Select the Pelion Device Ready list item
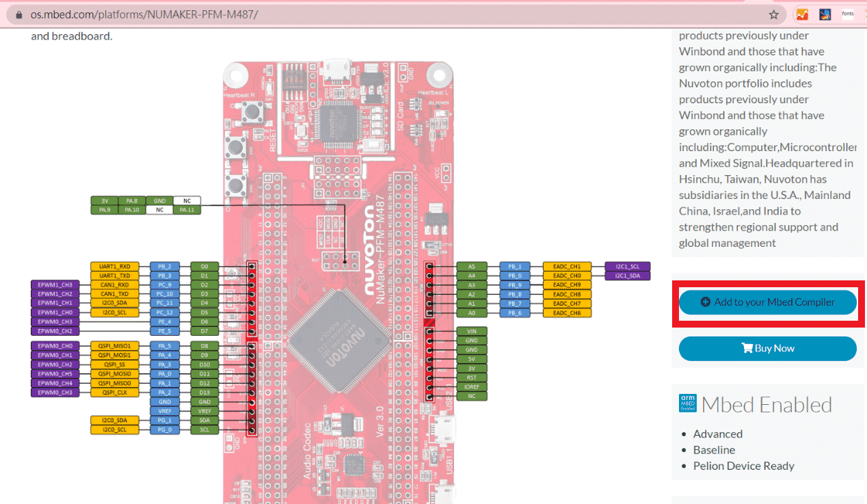Viewport: 867px width, 504px height. click(744, 466)
